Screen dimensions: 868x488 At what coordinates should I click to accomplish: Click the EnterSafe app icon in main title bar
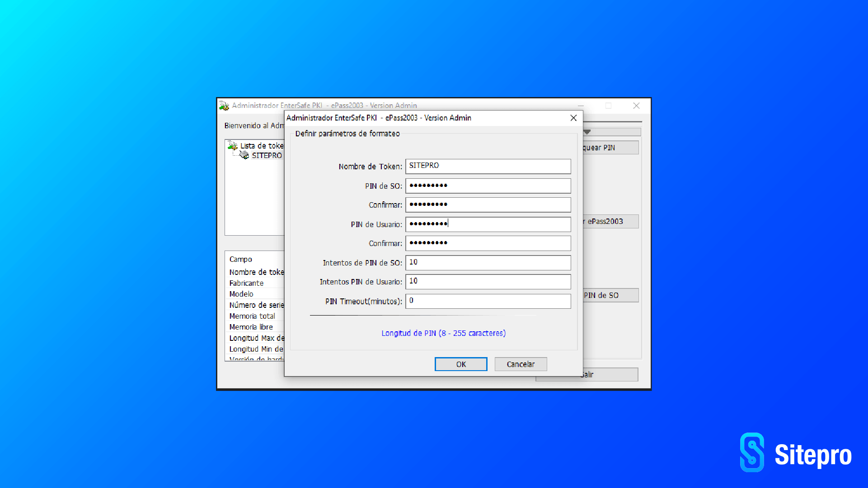(224, 106)
